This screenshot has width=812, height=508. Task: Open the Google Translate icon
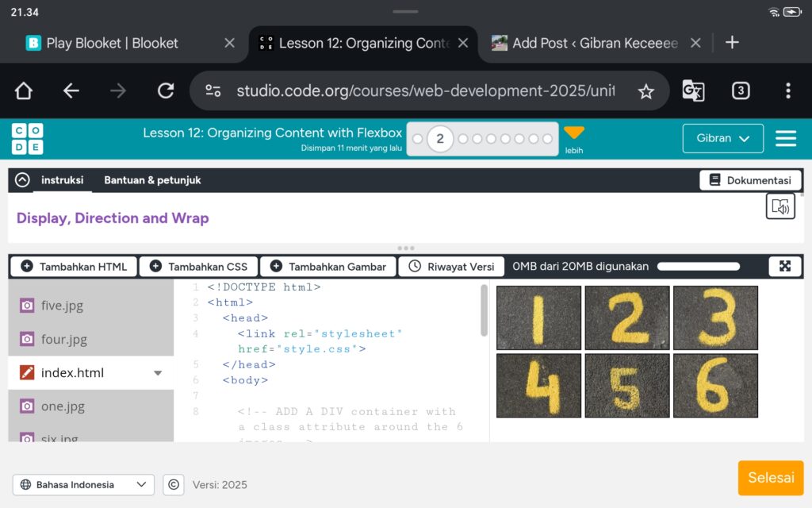pos(693,90)
